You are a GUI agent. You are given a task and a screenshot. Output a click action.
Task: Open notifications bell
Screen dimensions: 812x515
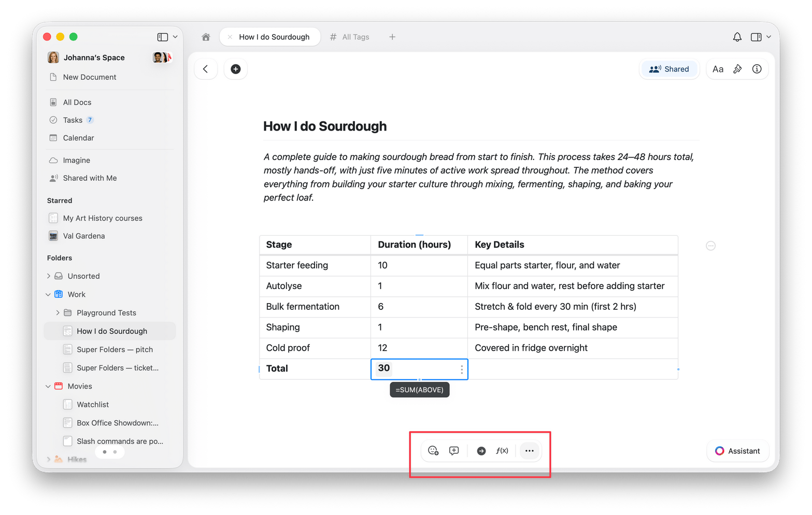coord(737,37)
